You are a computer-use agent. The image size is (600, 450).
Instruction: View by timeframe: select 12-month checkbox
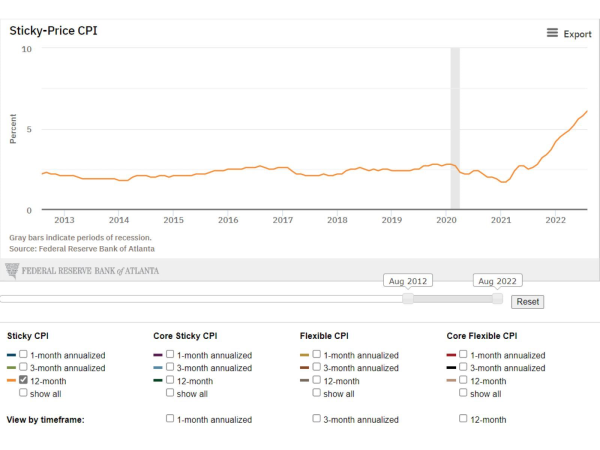tap(463, 419)
